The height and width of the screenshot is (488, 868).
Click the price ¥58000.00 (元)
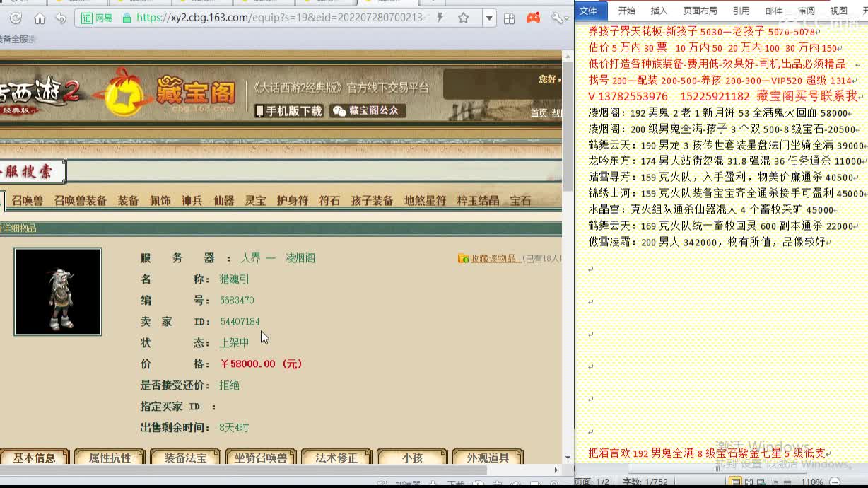pos(261,364)
